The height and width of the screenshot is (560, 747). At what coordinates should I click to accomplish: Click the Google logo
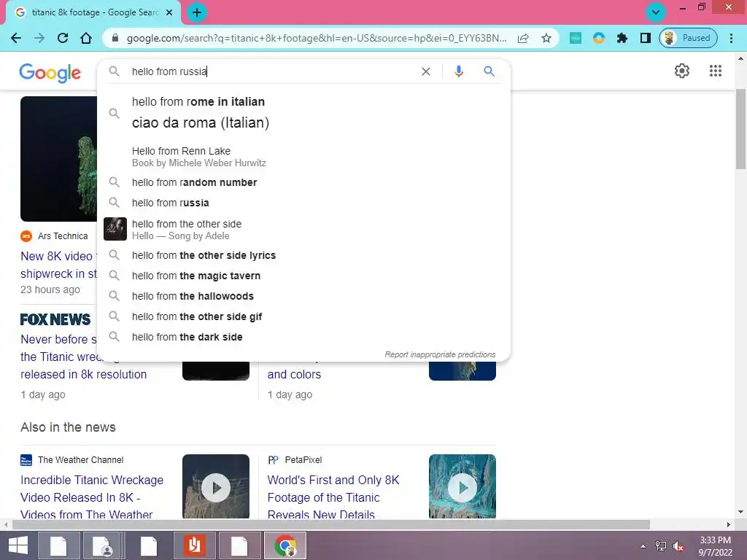coord(50,73)
